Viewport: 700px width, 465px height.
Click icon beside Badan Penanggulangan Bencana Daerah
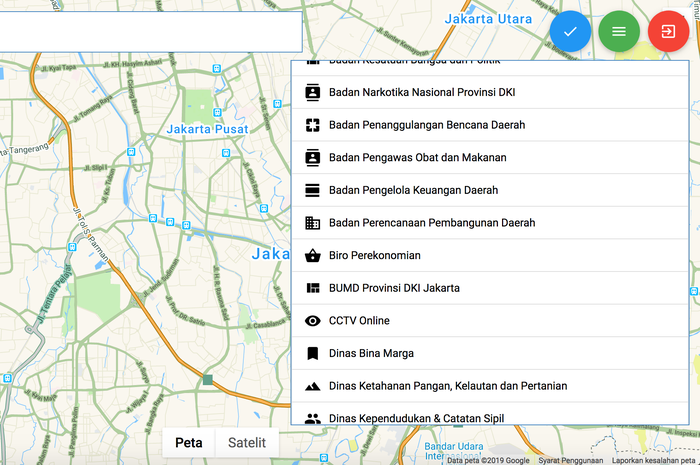point(312,125)
